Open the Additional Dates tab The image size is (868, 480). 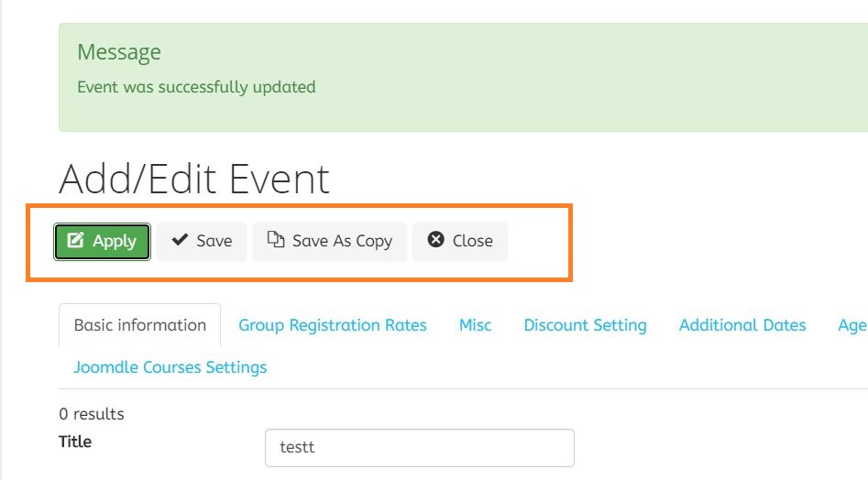tap(742, 325)
